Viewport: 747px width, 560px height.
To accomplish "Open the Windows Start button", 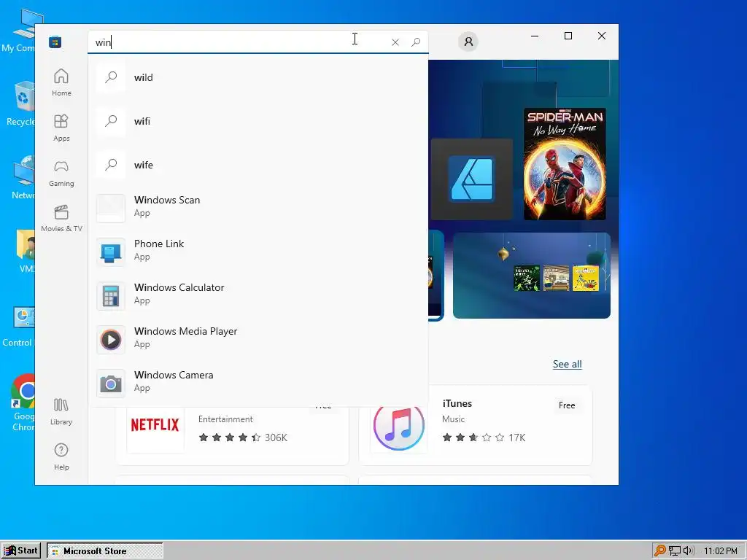I will click(x=21, y=551).
